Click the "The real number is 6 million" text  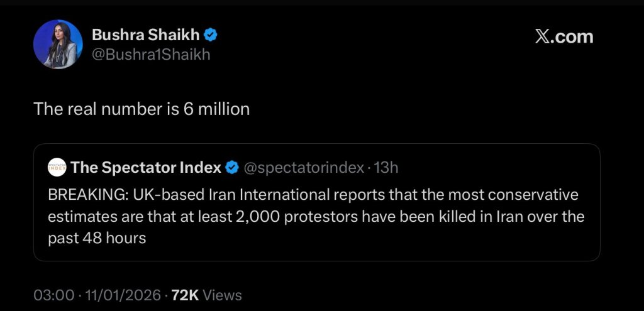tap(142, 109)
